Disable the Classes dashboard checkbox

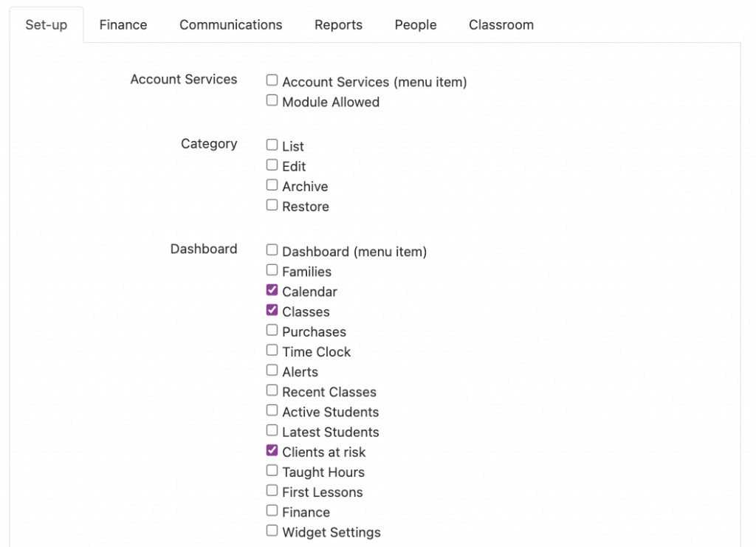(x=272, y=310)
